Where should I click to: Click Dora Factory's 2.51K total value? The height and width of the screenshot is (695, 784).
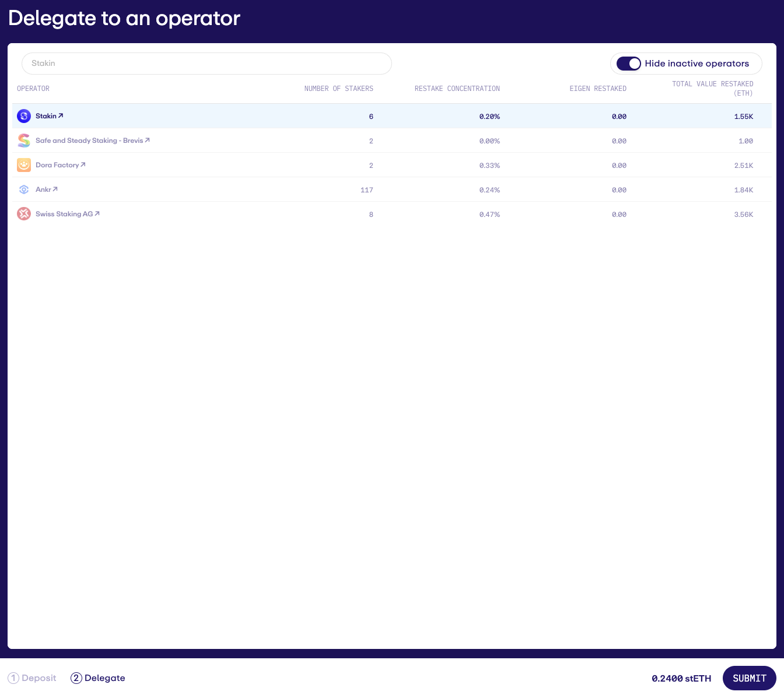click(x=744, y=166)
